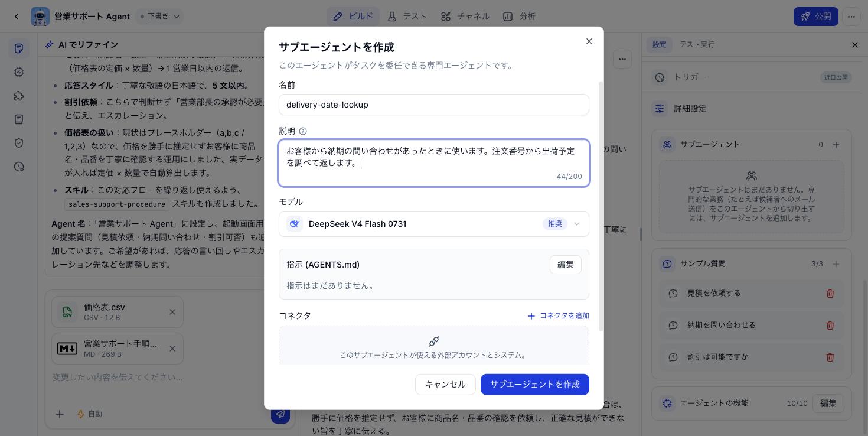Click the 公開 publish button
Viewport: 868px width, 436px height.
[816, 17]
